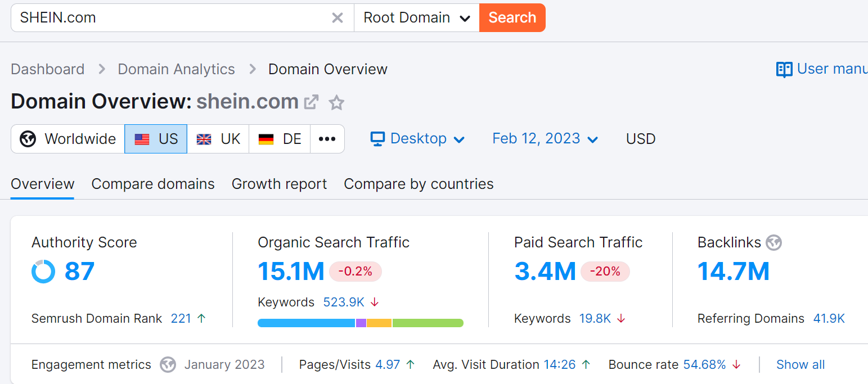
Task: Click into the domain search input field
Action: point(169,18)
